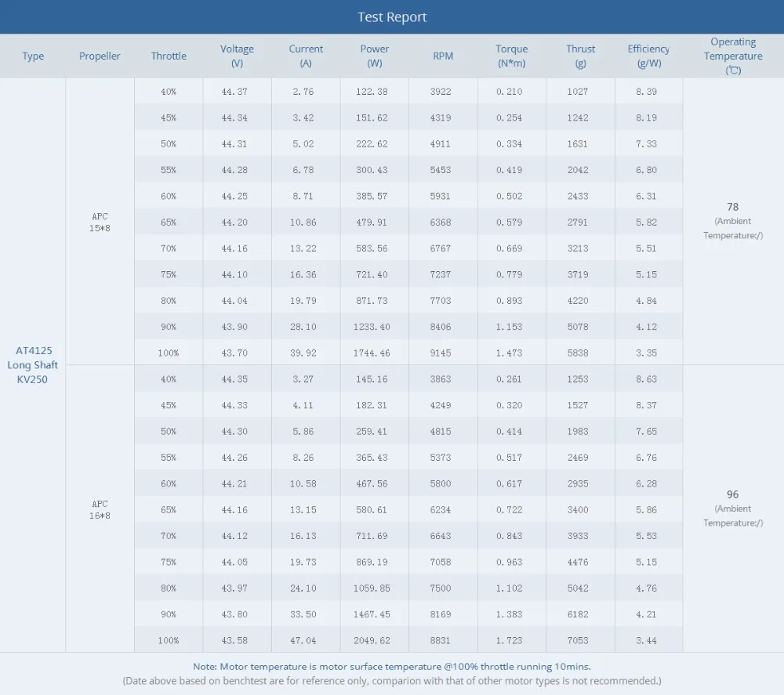784x695 pixels.
Task: Select the Throttle column header
Action: pos(169,56)
